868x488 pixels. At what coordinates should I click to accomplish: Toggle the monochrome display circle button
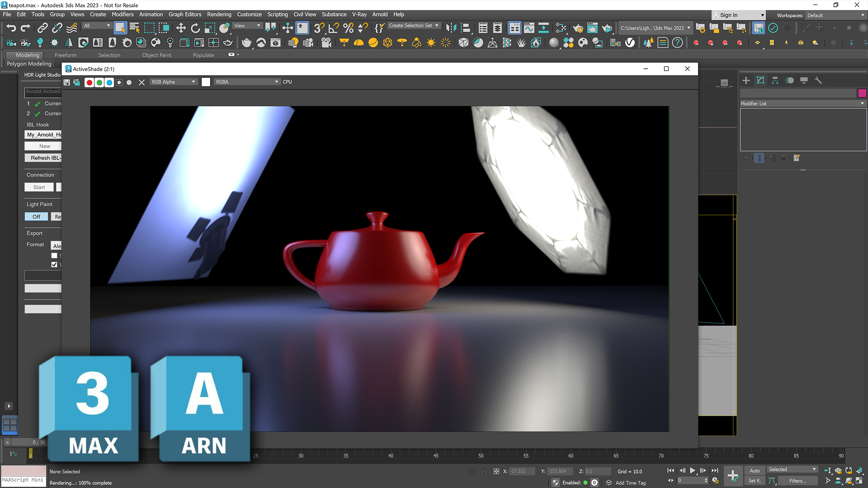pyautogui.click(x=129, y=82)
